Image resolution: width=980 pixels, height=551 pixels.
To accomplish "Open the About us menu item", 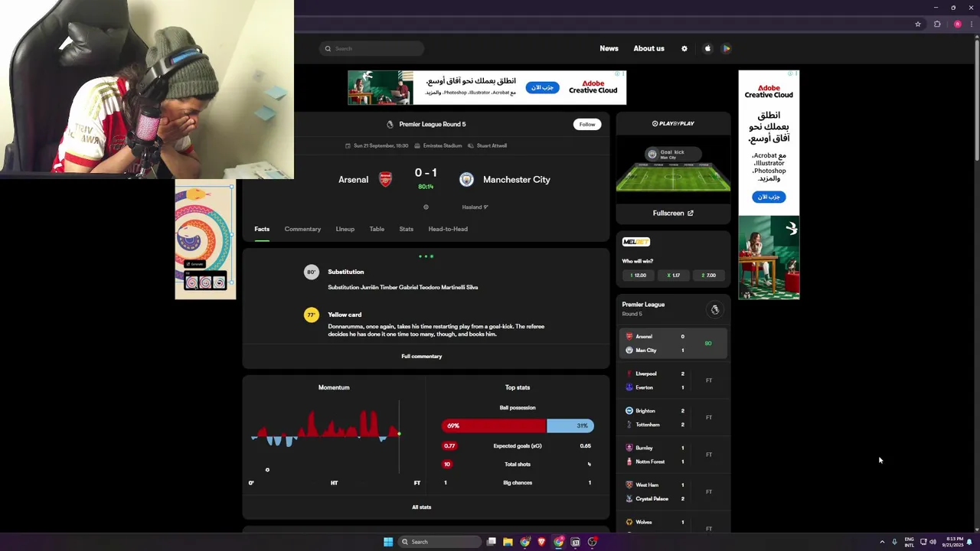I will coord(648,48).
